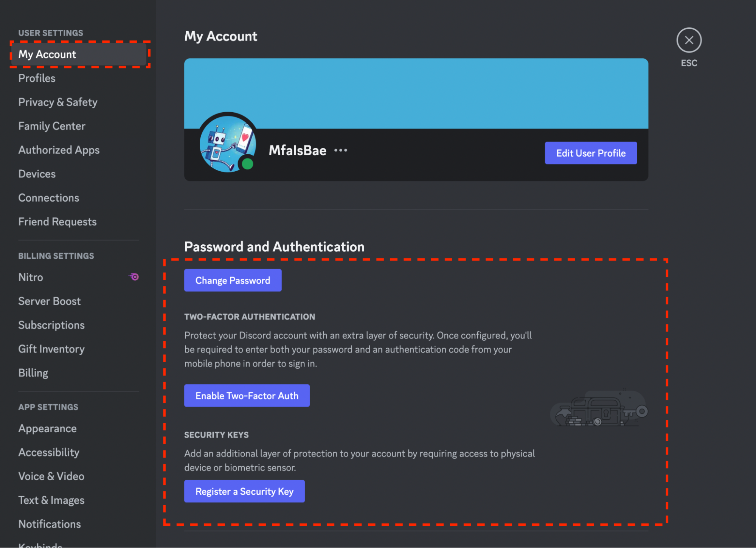This screenshot has height=548, width=756.
Task: Open Family Center settings
Action: 51,126
